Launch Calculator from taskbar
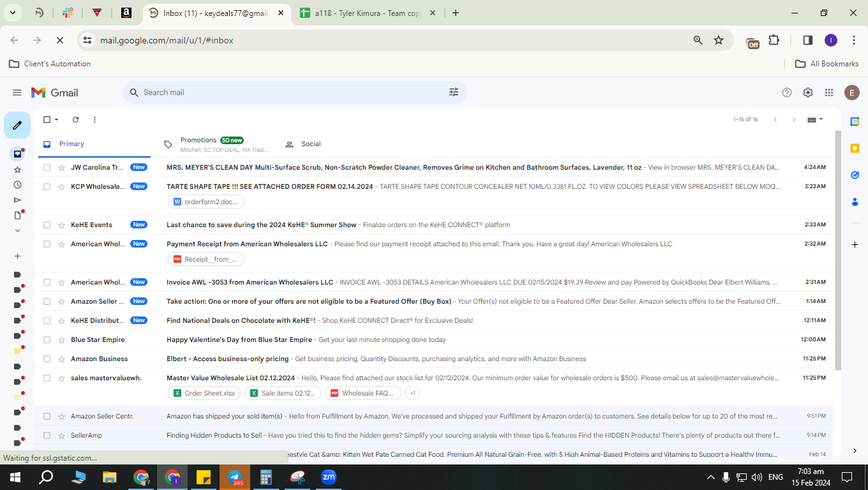Viewport: 868px width, 490px height. click(x=266, y=477)
